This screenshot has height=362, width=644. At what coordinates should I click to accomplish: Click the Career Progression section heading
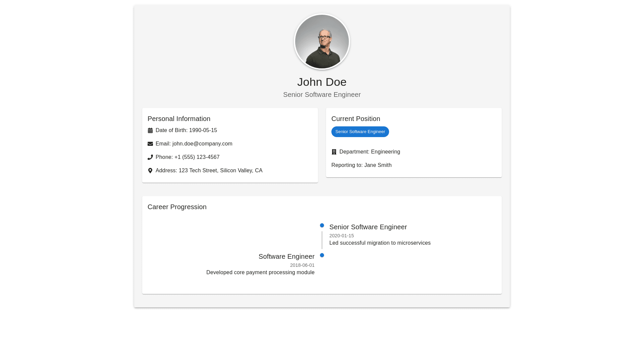(177, 207)
